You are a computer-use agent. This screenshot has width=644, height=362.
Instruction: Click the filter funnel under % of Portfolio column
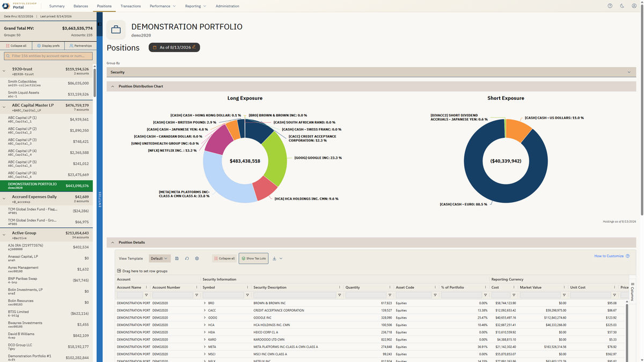pyautogui.click(x=485, y=295)
